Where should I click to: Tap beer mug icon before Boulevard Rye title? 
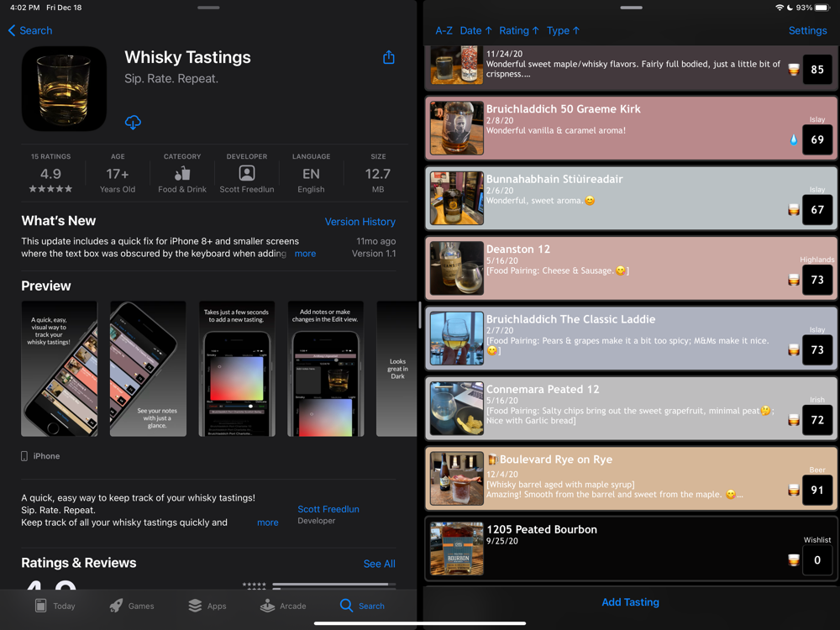(x=491, y=459)
